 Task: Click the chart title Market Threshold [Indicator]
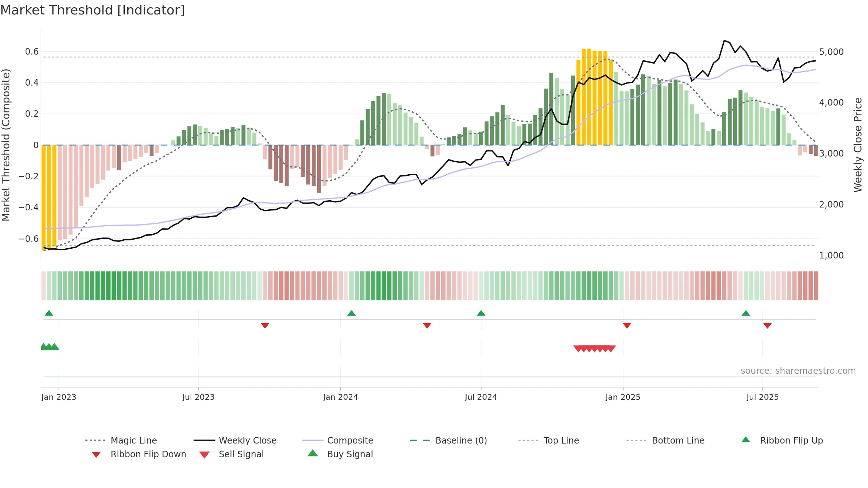93,10
